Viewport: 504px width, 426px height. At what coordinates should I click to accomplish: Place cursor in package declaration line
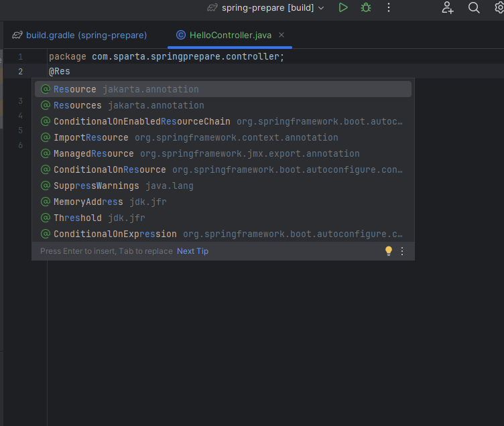click(x=166, y=56)
